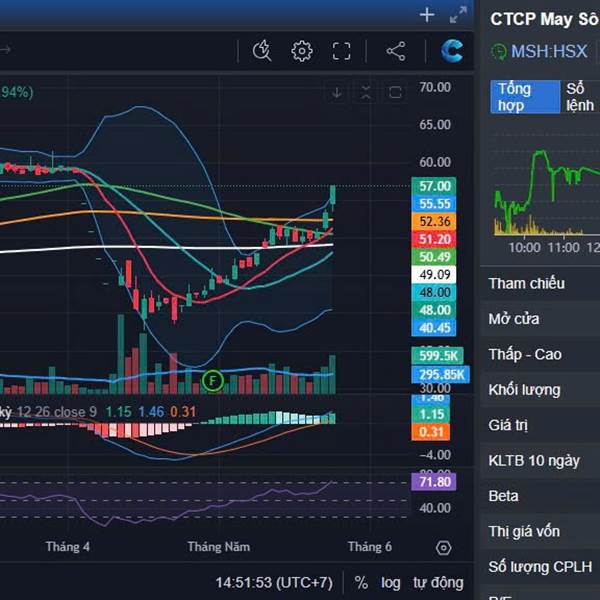
Task: Click the 55.55 Bollinger upper label
Action: coord(434,204)
